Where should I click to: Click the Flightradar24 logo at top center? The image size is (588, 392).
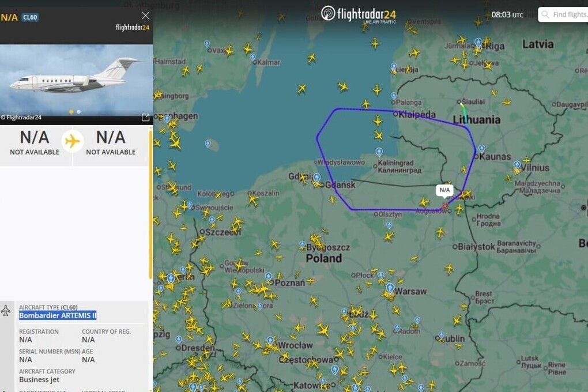coord(359,14)
